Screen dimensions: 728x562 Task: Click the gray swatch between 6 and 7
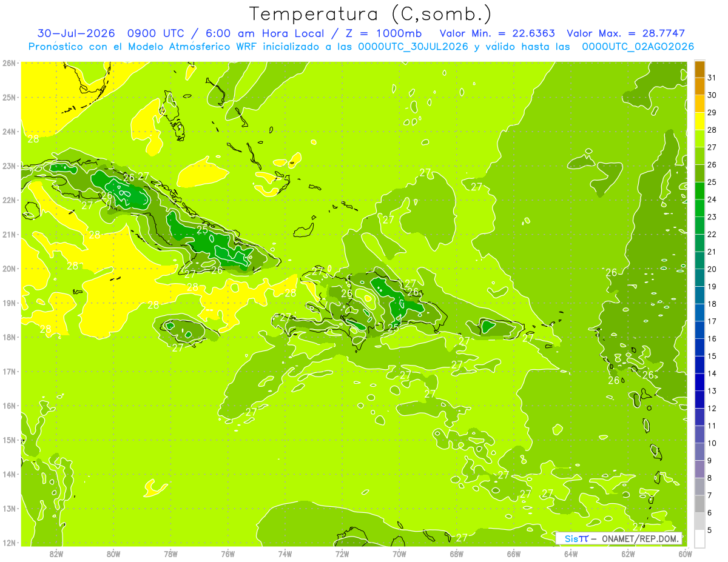[699, 504]
